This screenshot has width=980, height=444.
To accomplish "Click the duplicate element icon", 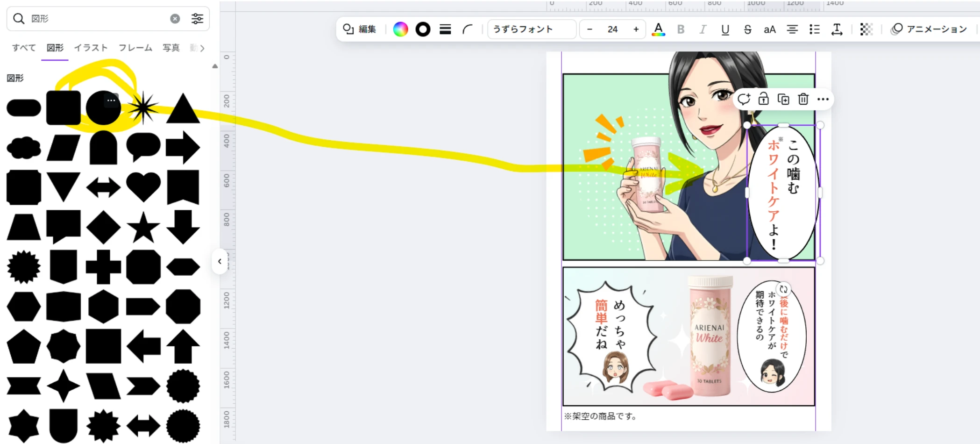I will coord(783,99).
